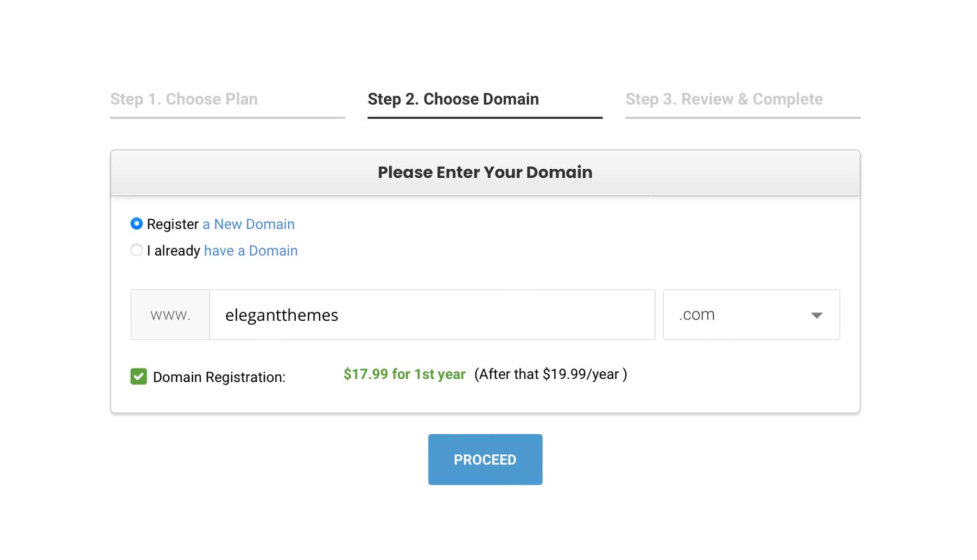Click the green checkmark on Domain Registration

coord(138,377)
